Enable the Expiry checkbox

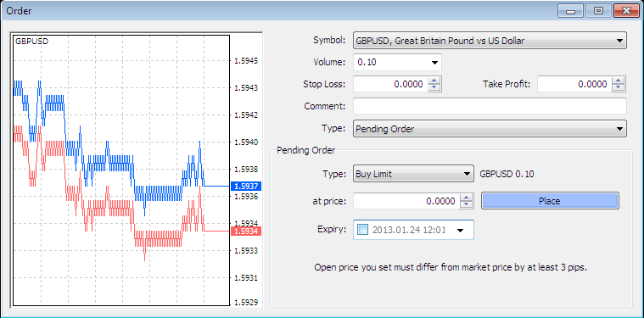363,229
